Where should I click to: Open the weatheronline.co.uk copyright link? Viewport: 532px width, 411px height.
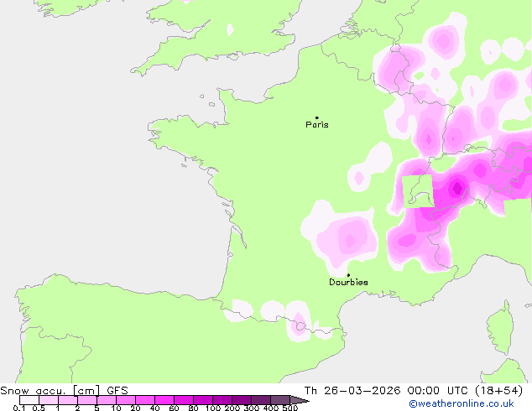pyautogui.click(x=462, y=404)
